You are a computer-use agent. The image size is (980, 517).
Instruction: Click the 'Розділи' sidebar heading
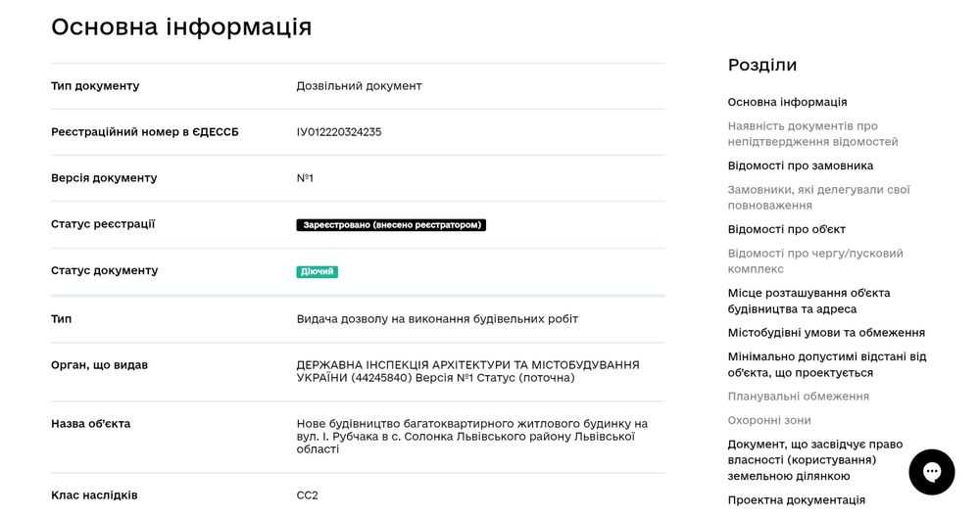tap(761, 66)
